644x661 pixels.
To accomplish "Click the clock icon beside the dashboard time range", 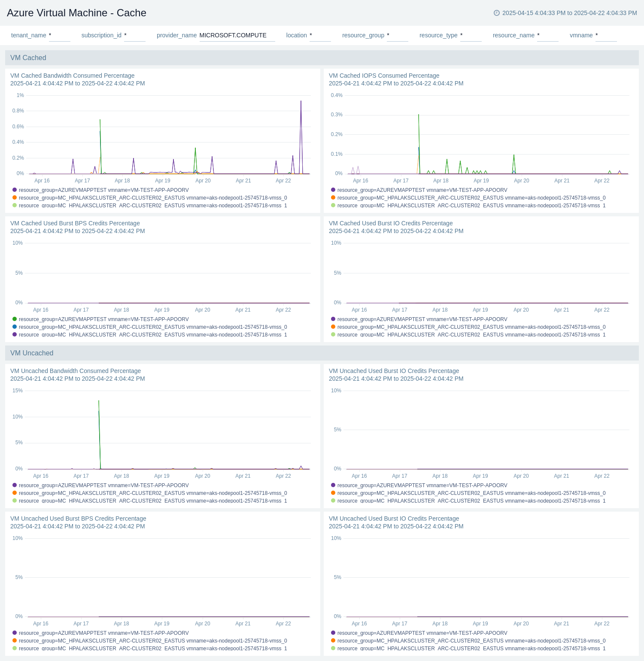I will (497, 13).
